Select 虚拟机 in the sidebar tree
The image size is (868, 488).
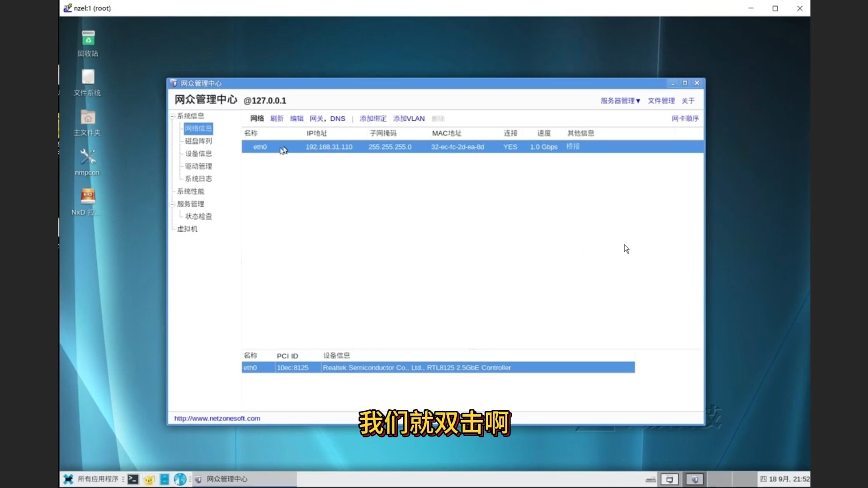click(x=187, y=229)
